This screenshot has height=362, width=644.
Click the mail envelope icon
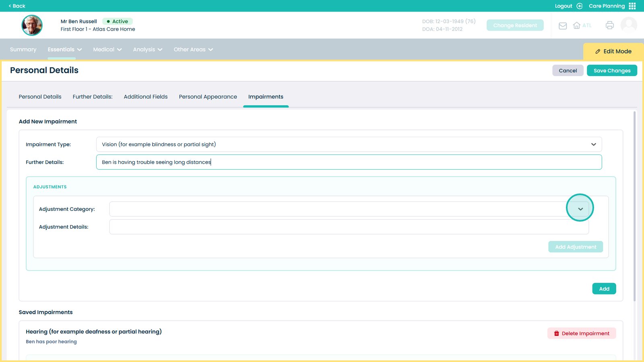point(563,26)
